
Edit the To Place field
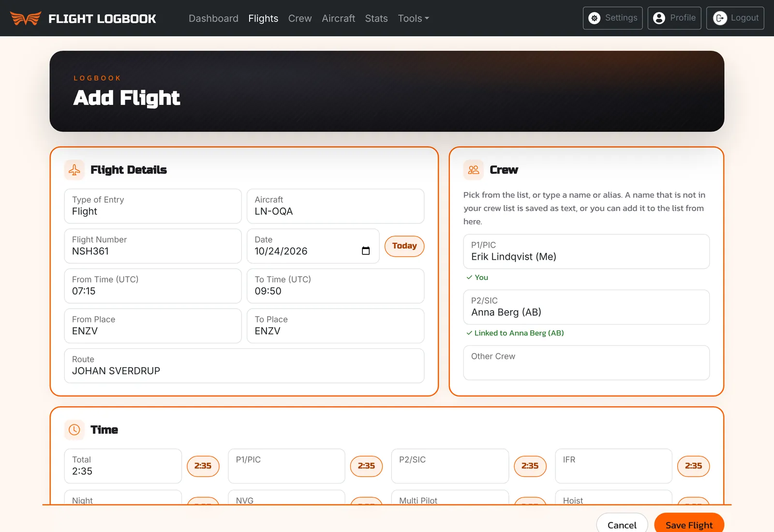point(335,326)
